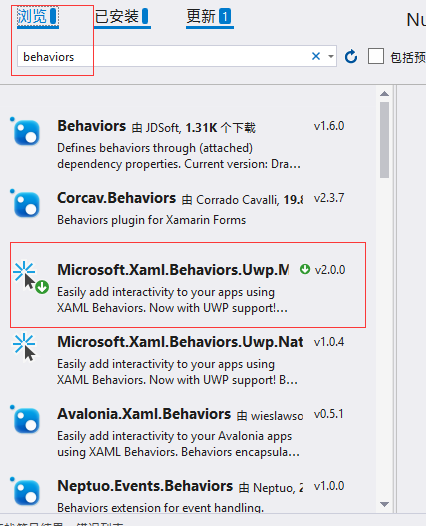Click the Avalonia.Xaml.Behaviors package icon
Image resolution: width=426 pixels, height=526 pixels.
click(x=25, y=420)
